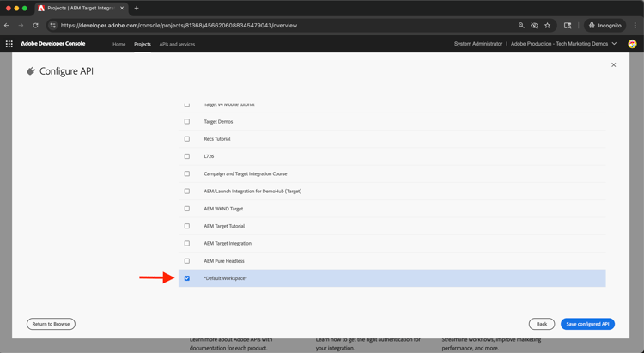The image size is (644, 353).
Task: Open a new browser tab
Action: tap(137, 9)
